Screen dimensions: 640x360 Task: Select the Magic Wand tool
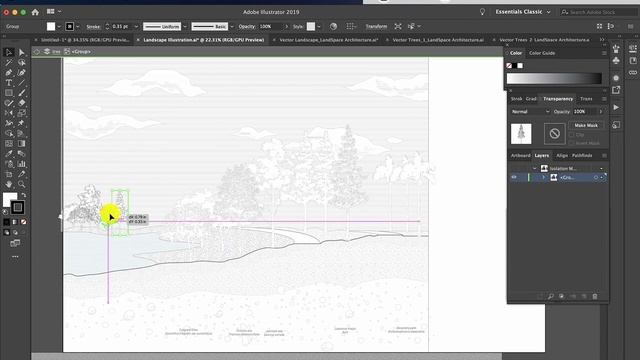9,62
